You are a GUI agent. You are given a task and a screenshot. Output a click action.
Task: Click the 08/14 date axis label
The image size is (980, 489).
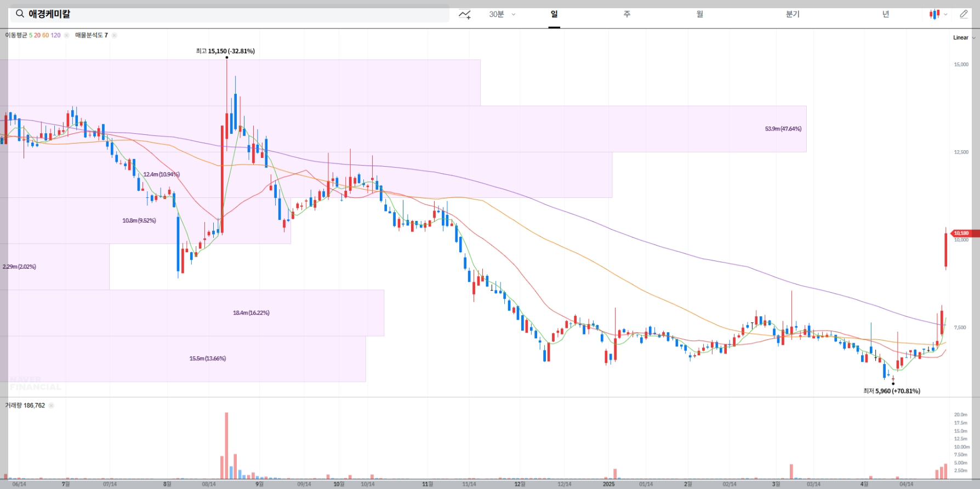(x=209, y=484)
